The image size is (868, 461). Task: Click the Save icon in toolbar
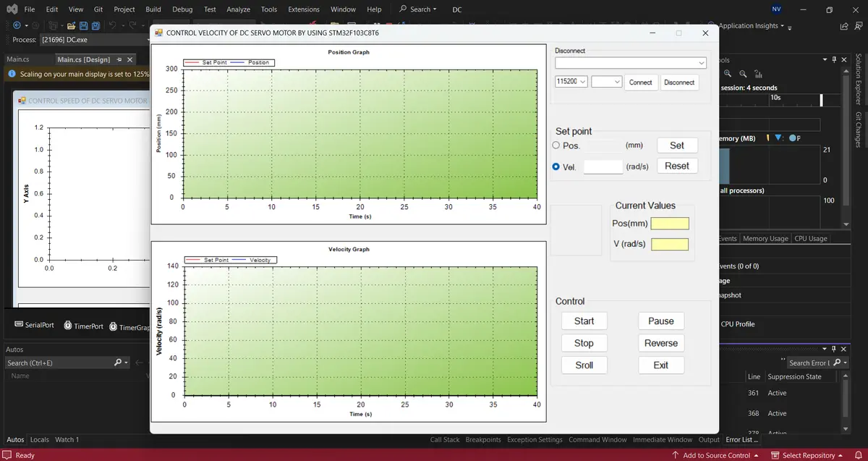(x=83, y=25)
